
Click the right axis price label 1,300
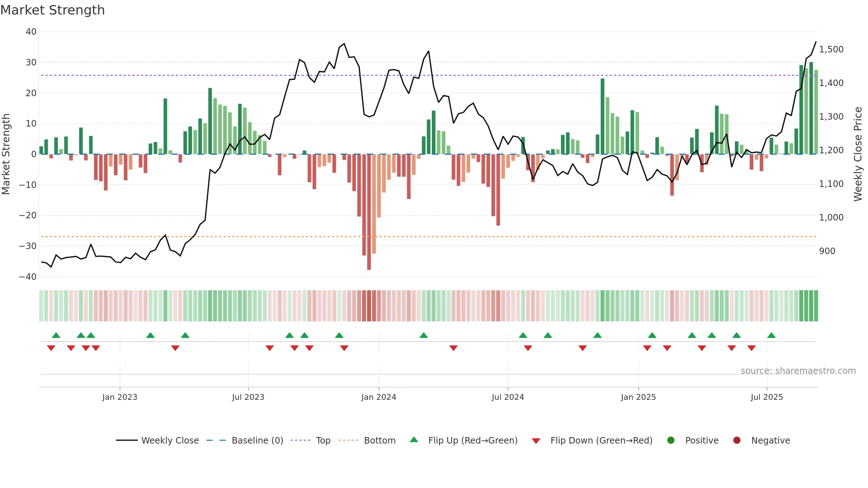point(831,116)
